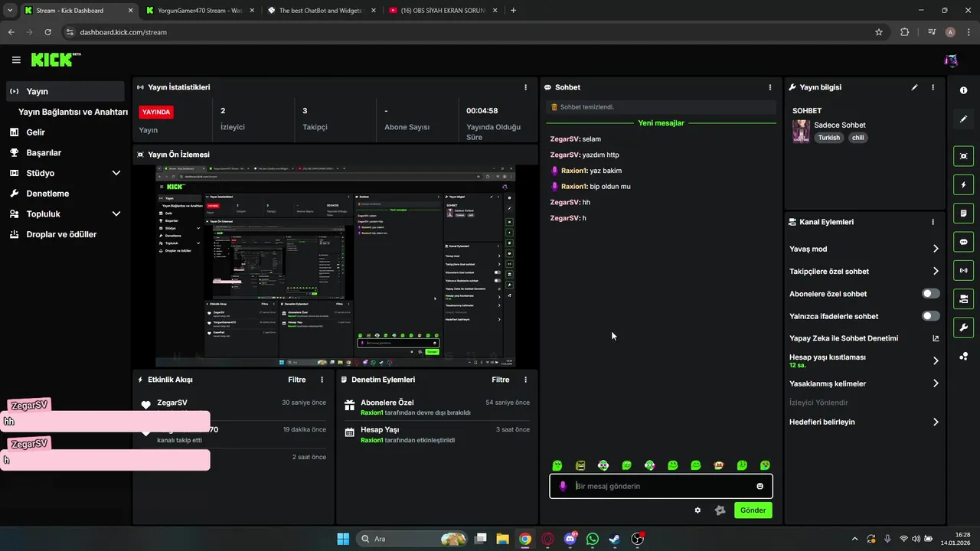Click the badge icon next to Gönder
The image size is (980, 551).
(720, 510)
